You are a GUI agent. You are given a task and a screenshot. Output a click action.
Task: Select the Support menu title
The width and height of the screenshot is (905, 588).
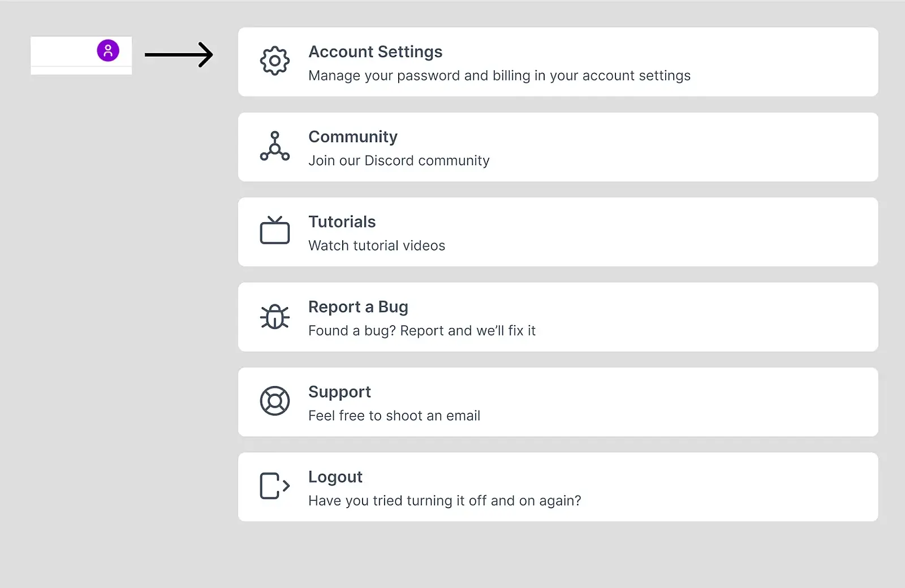pos(339,392)
